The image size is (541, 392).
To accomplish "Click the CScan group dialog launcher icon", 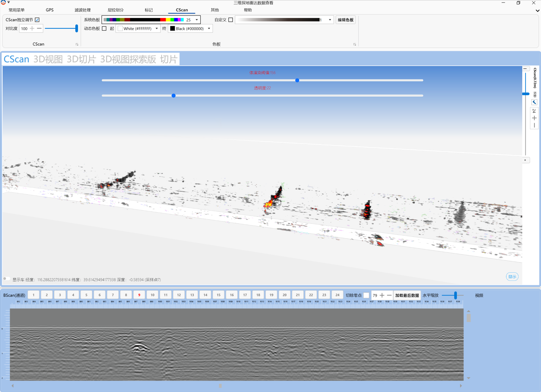I will [77, 44].
